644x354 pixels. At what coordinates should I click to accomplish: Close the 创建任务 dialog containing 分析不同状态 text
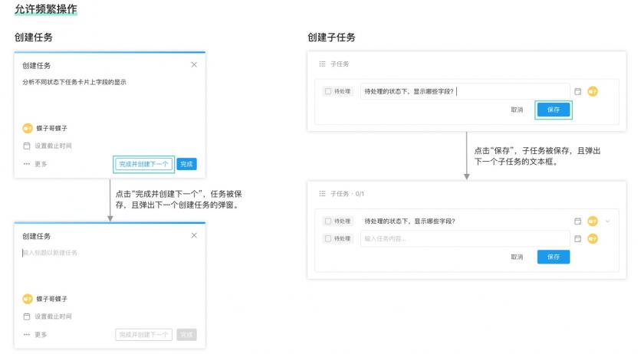click(194, 64)
